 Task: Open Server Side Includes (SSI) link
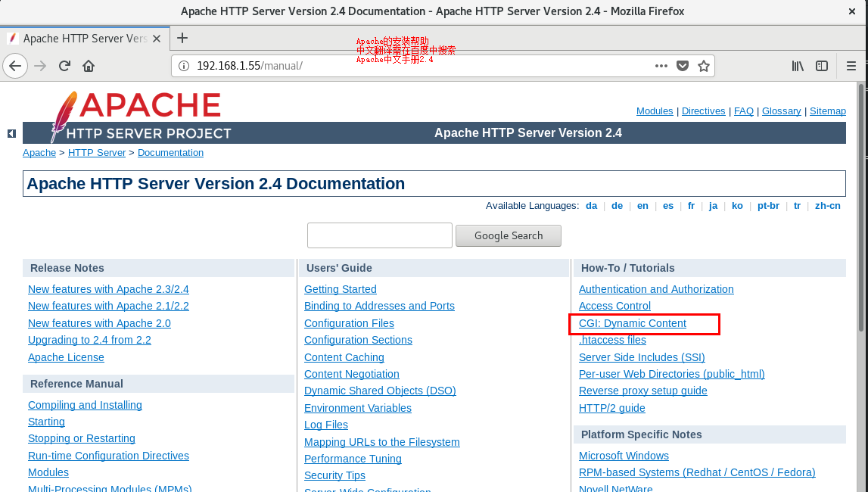pyautogui.click(x=642, y=357)
